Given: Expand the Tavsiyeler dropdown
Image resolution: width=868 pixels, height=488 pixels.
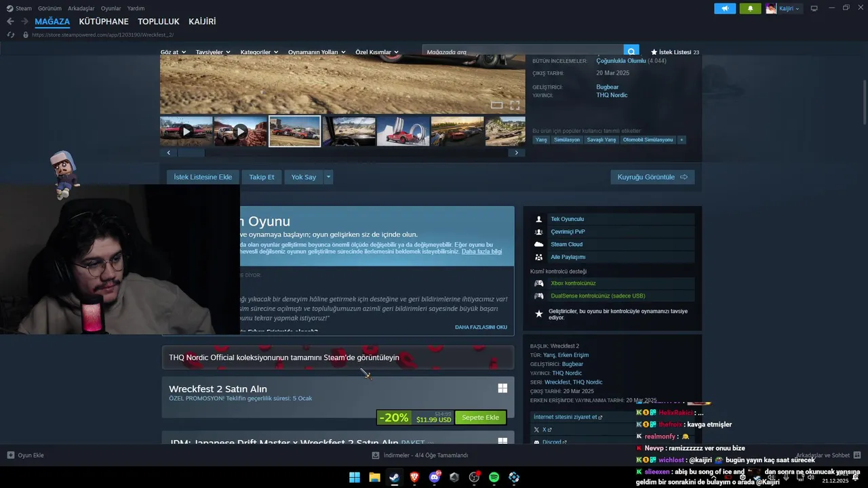Looking at the screenshot, I should click(x=213, y=52).
